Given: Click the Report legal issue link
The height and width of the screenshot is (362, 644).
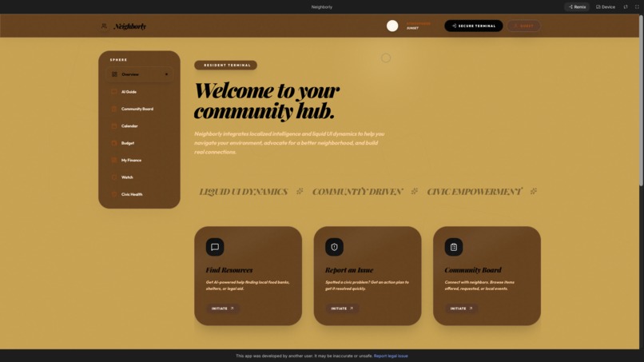Looking at the screenshot, I should tap(391, 356).
